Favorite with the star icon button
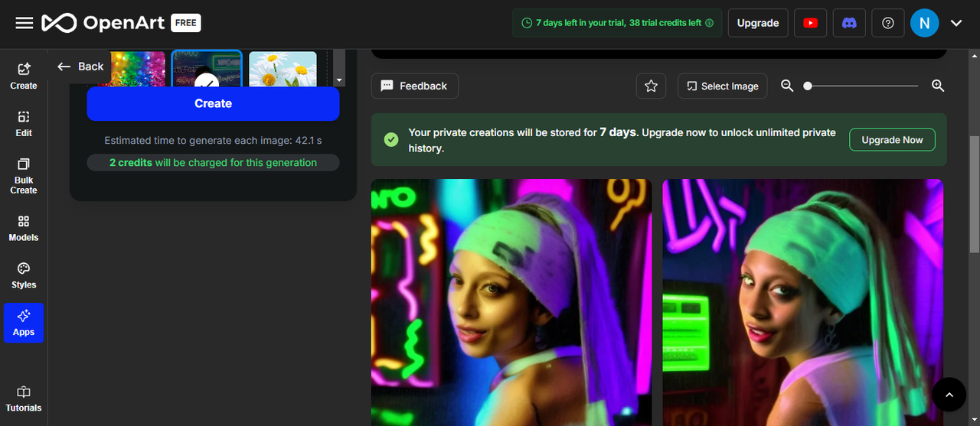 pos(651,86)
